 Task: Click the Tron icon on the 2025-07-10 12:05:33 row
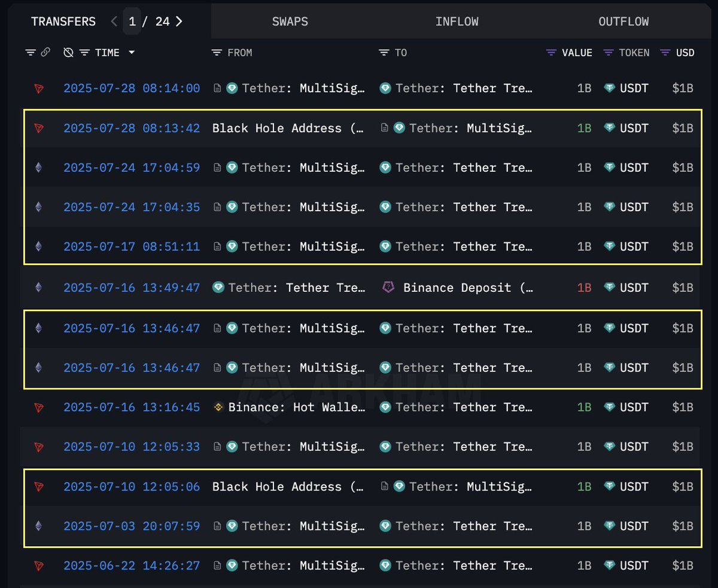[39, 447]
